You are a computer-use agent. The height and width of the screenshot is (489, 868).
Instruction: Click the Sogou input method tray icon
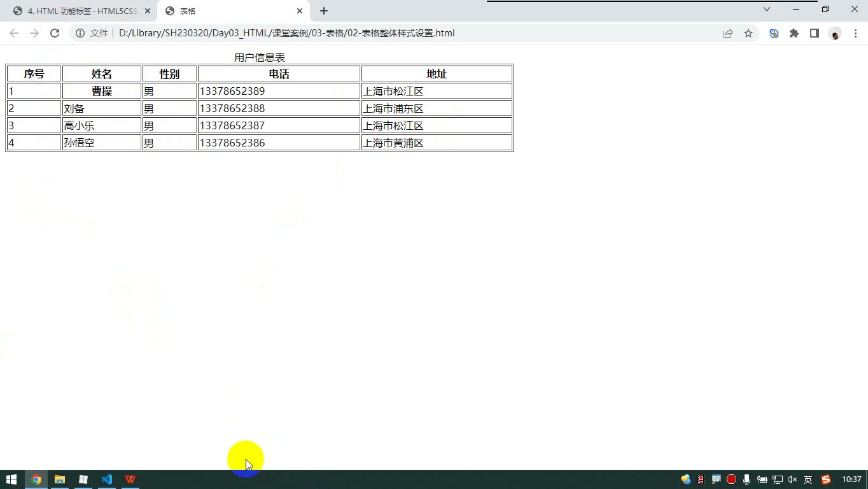826,479
